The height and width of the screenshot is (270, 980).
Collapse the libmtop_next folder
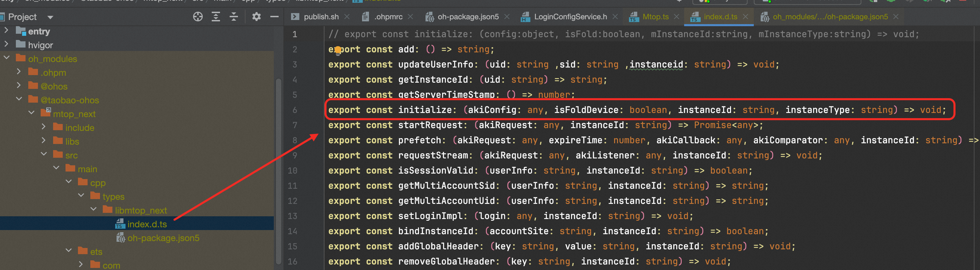pos(93,210)
